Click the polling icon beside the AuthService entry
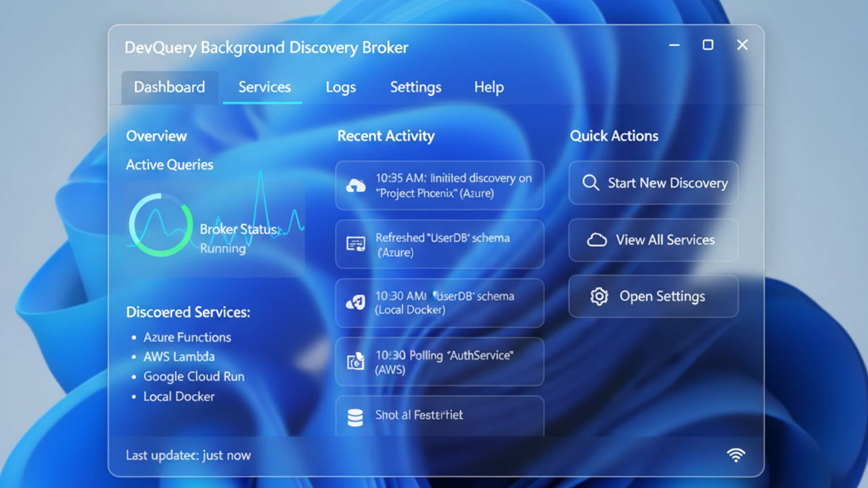The image size is (868, 488). (355, 361)
